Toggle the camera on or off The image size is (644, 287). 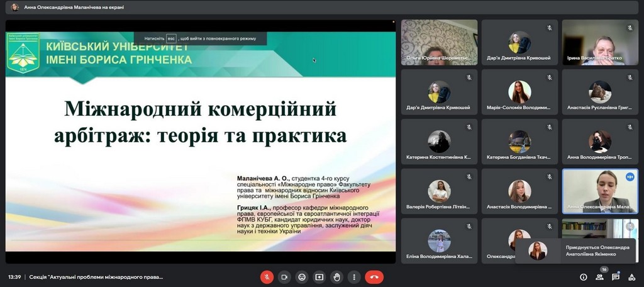click(x=284, y=277)
